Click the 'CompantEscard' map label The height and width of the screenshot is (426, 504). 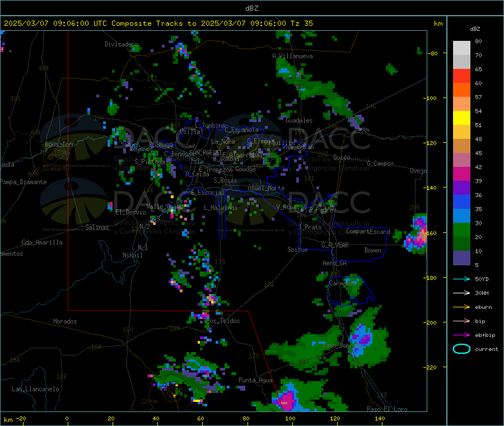[x=368, y=231]
